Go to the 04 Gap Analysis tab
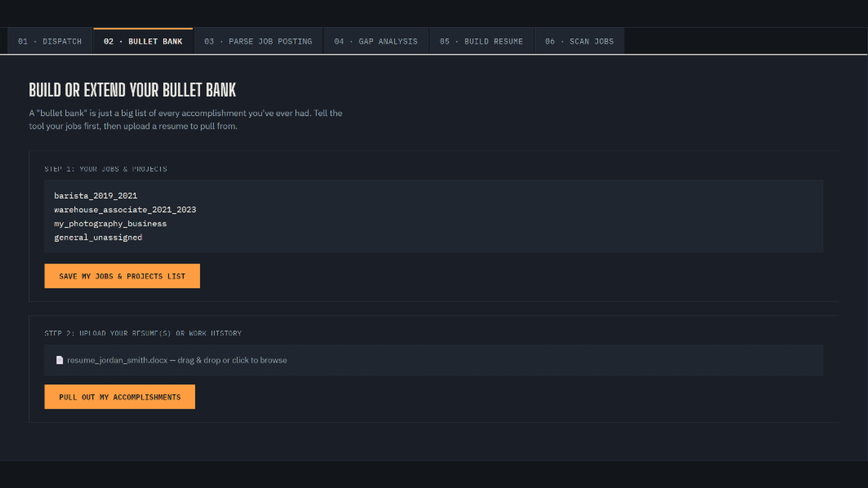868x488 pixels. pos(376,41)
